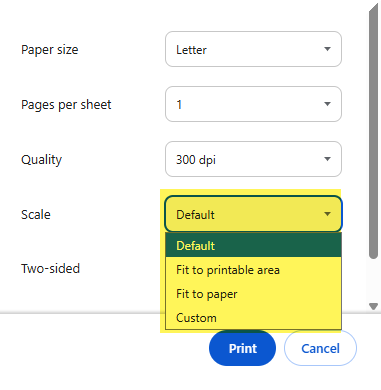
Task: Click the vertical scrollbar thumb
Action: 373,132
